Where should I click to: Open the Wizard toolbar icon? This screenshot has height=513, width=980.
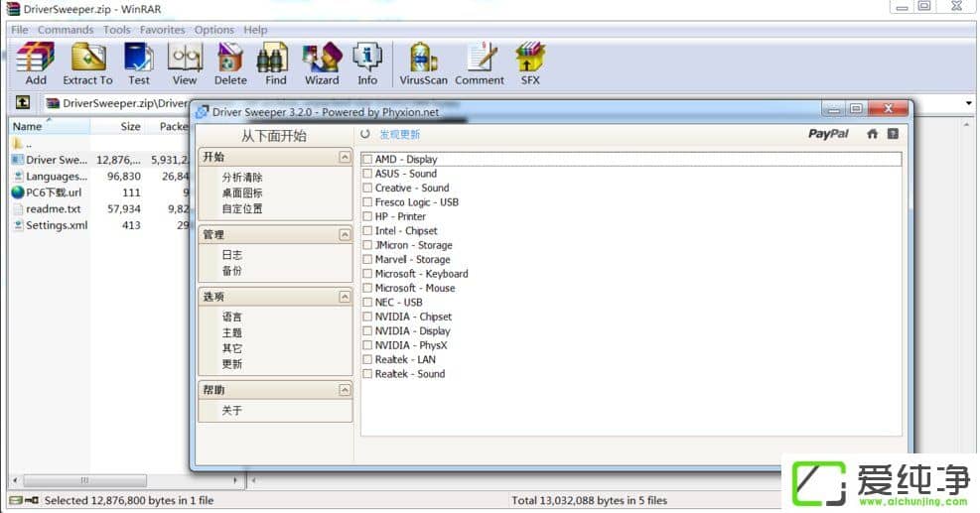322,58
